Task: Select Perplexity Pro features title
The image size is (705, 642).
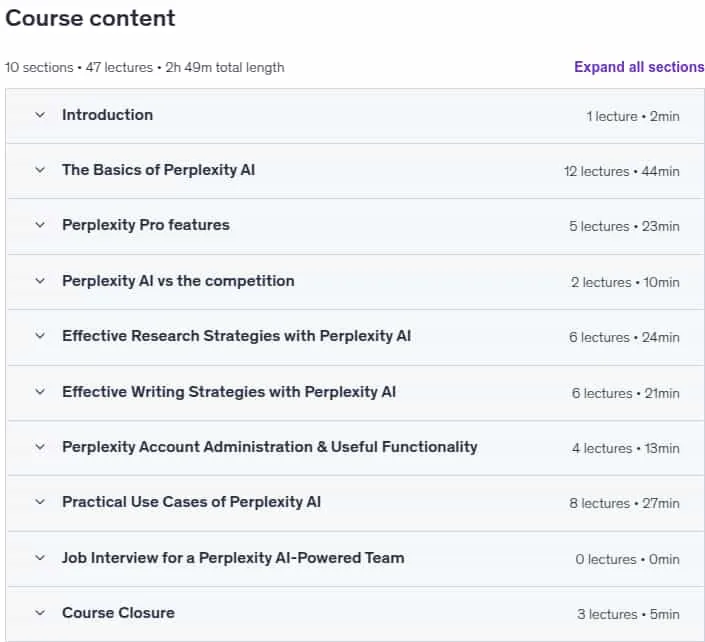Action: (x=146, y=225)
